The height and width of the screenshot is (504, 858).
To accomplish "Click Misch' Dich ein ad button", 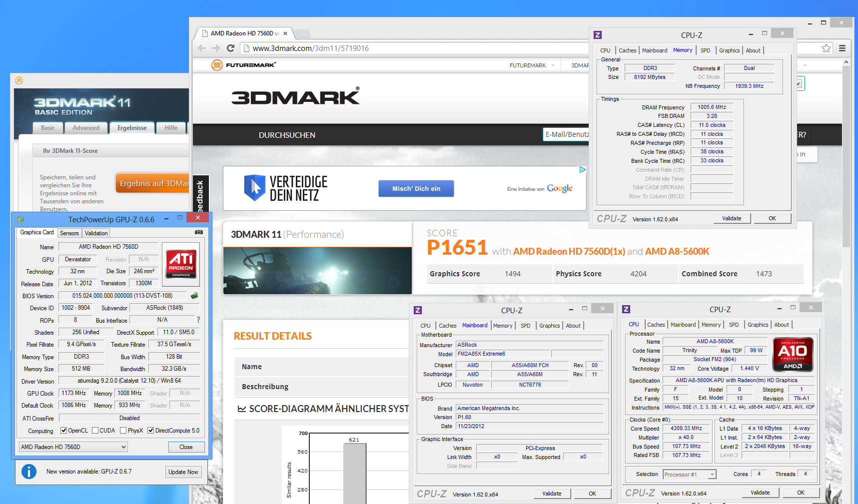I will 416,189.
